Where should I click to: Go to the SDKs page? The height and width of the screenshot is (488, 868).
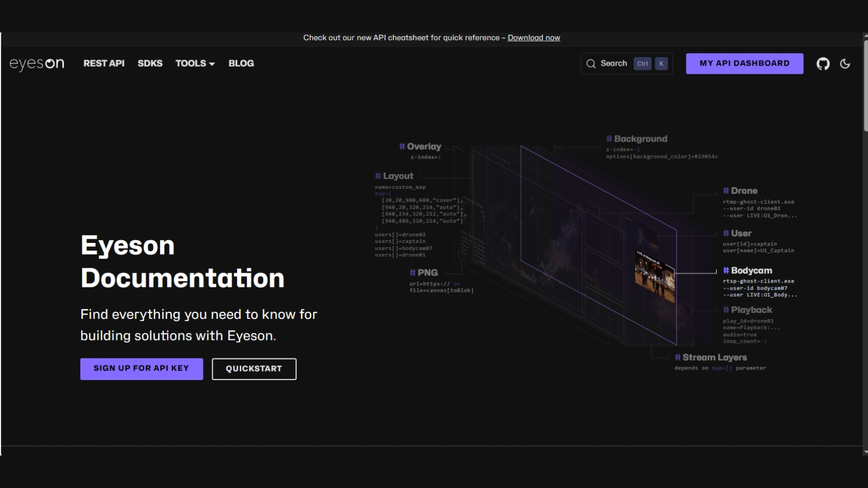(x=150, y=63)
